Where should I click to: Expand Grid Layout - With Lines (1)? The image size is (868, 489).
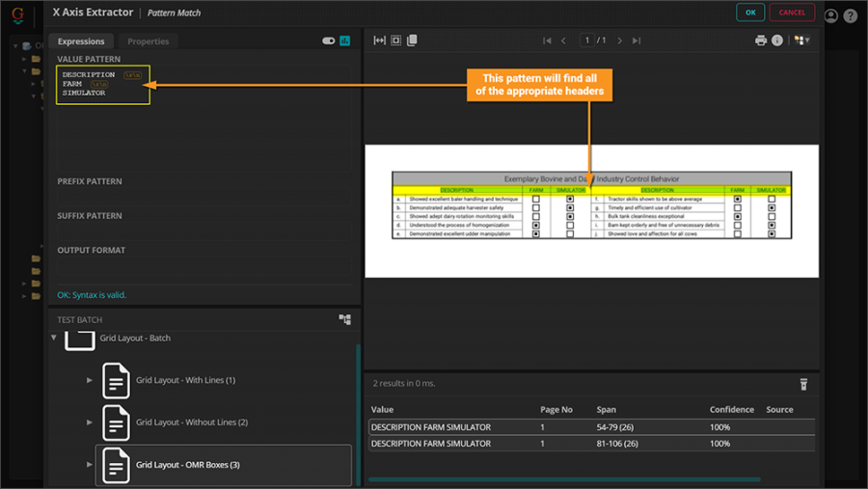90,380
